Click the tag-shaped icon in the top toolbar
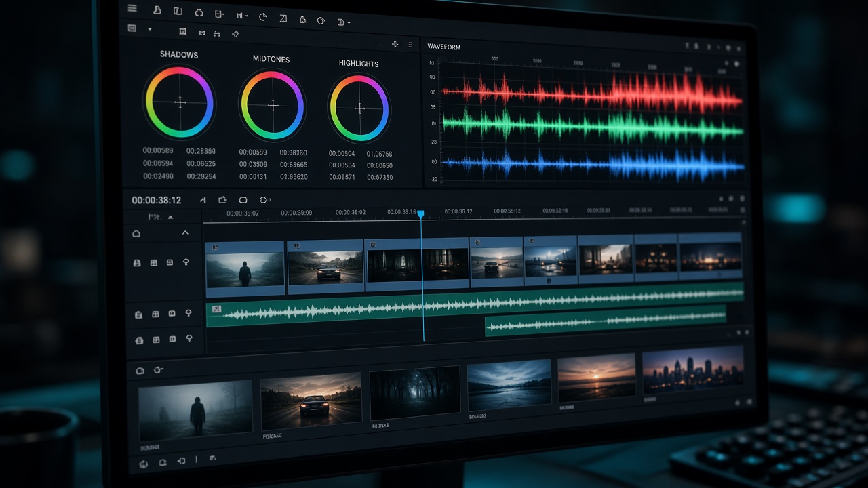Image resolution: width=868 pixels, height=488 pixels. pos(321,20)
